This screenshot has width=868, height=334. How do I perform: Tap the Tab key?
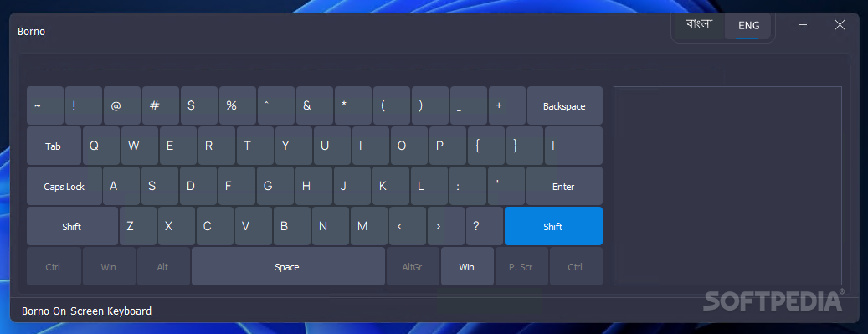click(54, 146)
